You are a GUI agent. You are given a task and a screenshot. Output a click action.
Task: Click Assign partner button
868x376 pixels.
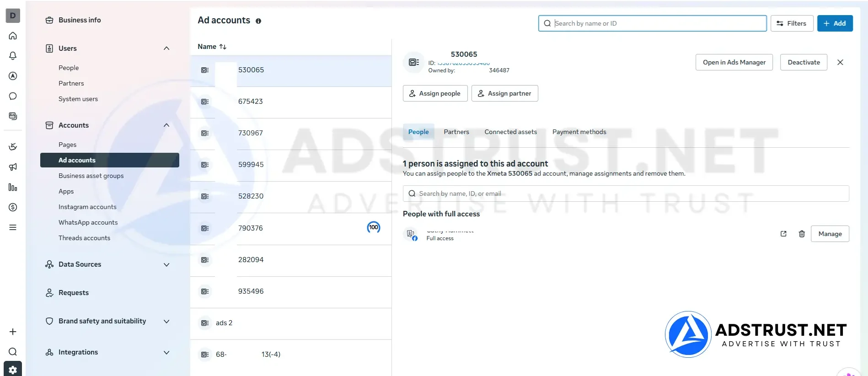(x=504, y=93)
